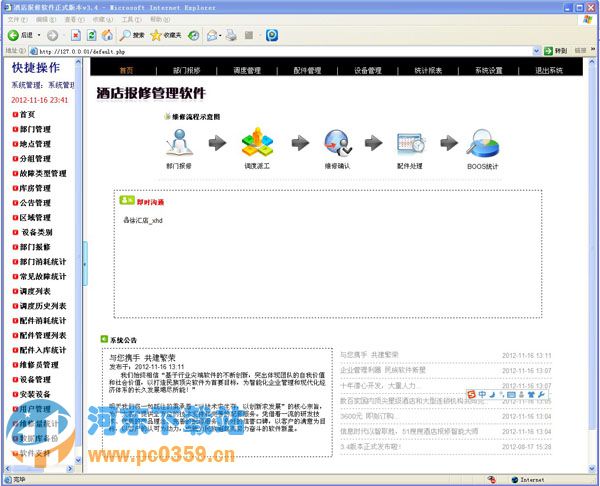
Task: Click the 维修确认 globe icon
Action: click(338, 143)
